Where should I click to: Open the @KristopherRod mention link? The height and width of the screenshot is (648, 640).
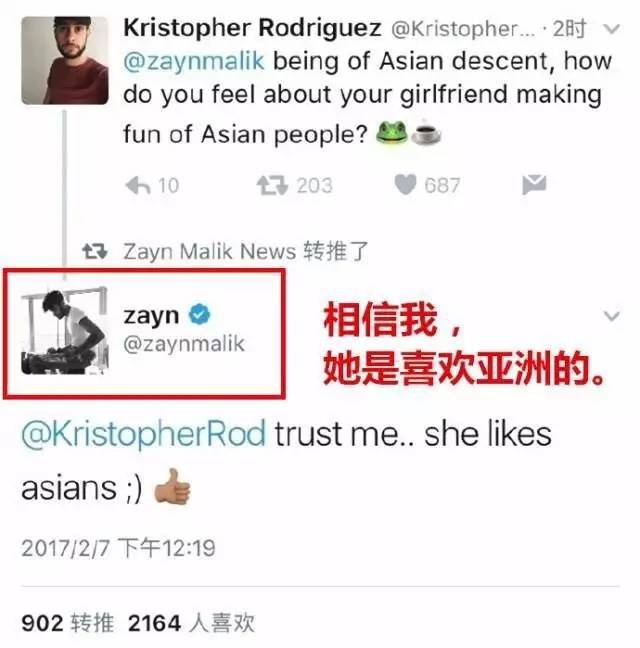(143, 434)
